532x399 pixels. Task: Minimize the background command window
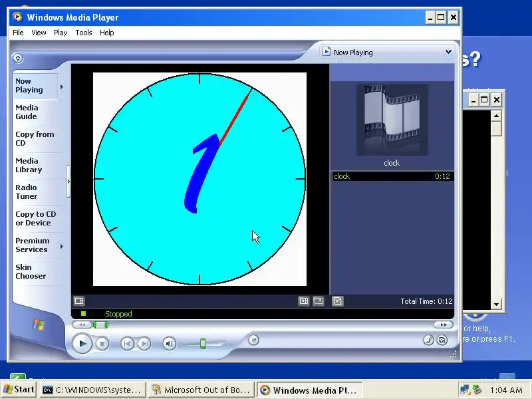[473, 100]
